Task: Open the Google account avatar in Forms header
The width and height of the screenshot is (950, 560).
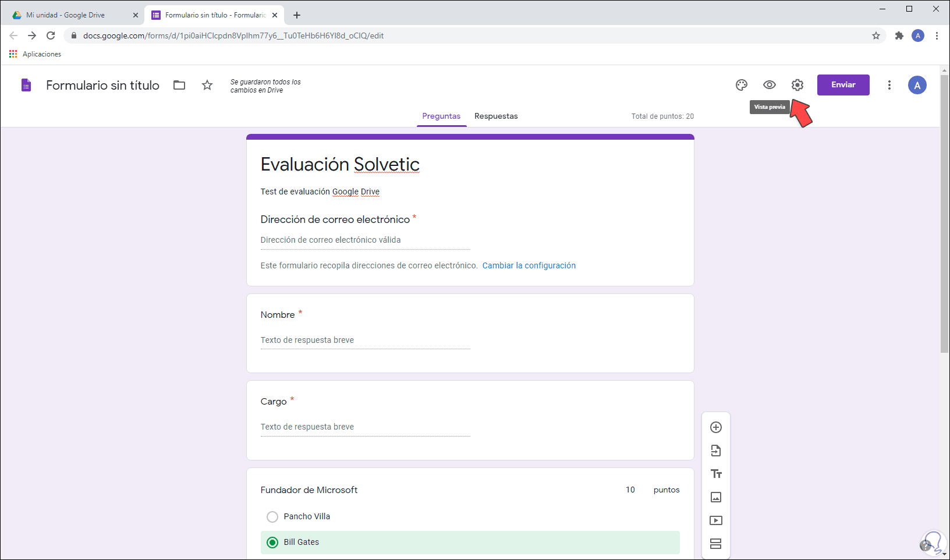Action: pyautogui.click(x=917, y=85)
